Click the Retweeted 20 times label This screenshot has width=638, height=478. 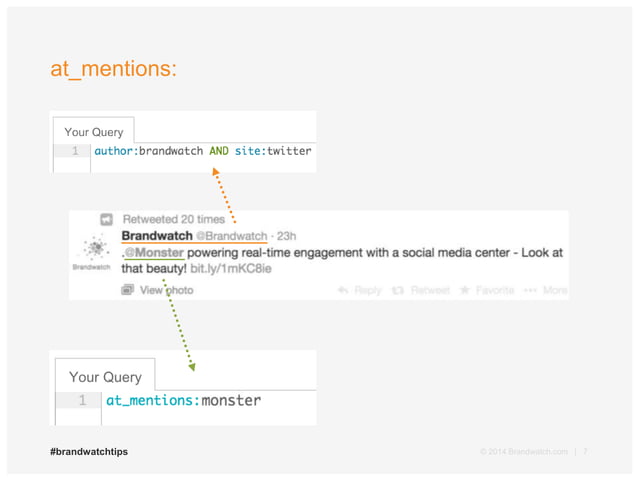174,220
